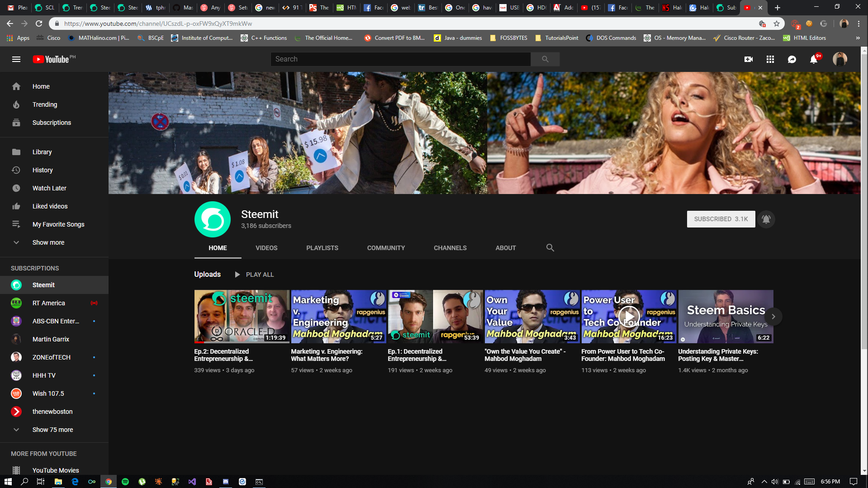Image resolution: width=868 pixels, height=488 pixels.
Task: Open Marketing v. Engineering video thumbnail
Action: pyautogui.click(x=338, y=317)
